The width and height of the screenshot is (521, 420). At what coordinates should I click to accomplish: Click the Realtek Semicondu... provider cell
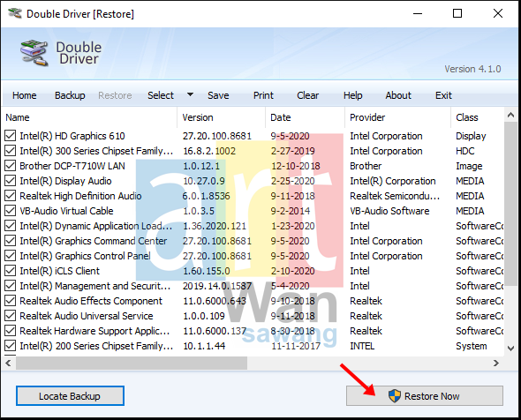click(x=395, y=196)
